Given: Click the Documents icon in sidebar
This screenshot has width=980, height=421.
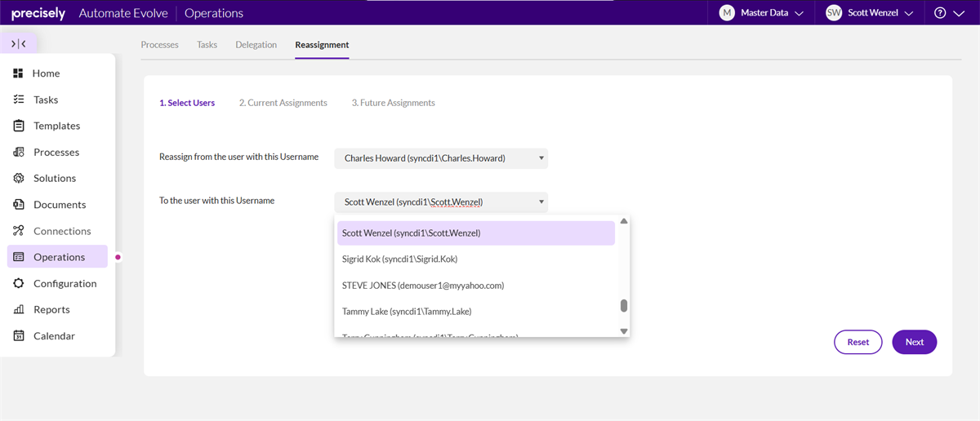Looking at the screenshot, I should point(18,205).
